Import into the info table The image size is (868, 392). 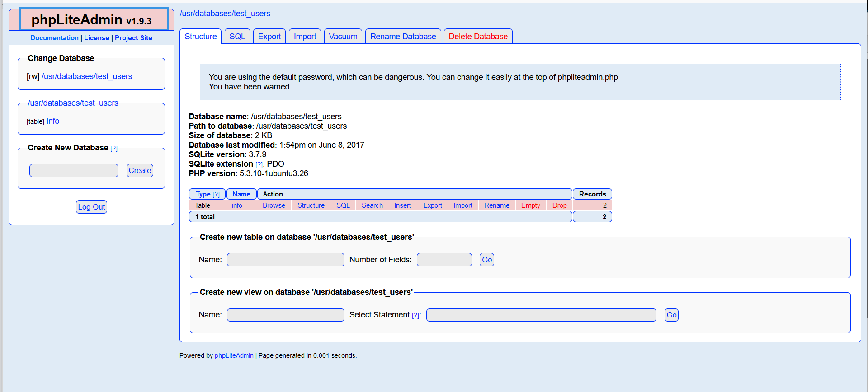click(463, 205)
